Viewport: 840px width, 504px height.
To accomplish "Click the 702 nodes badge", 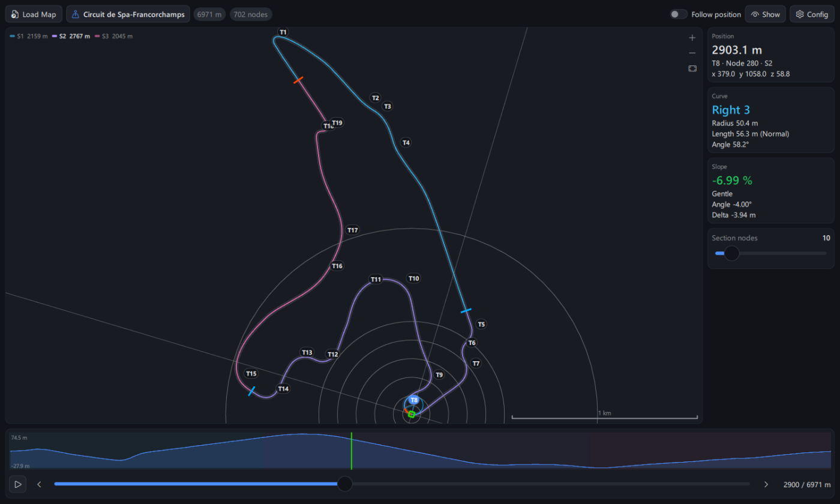I will pyautogui.click(x=251, y=14).
